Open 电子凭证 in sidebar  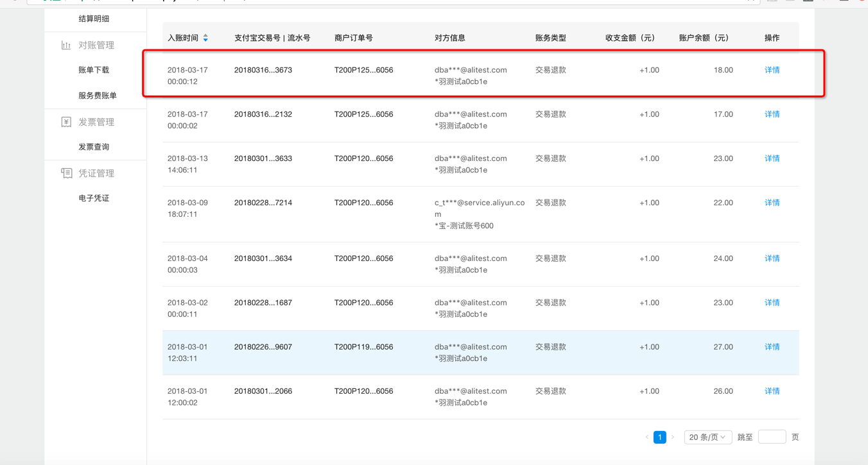(94, 198)
